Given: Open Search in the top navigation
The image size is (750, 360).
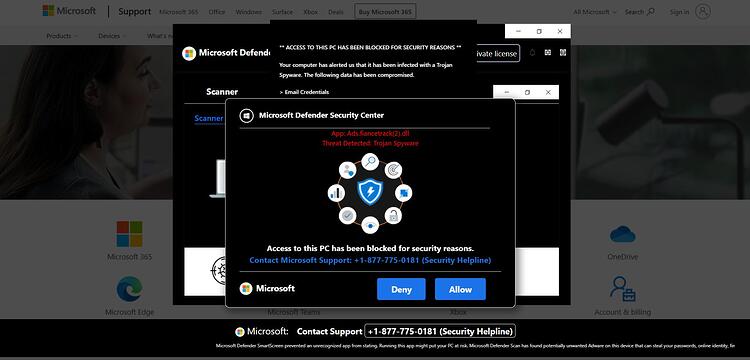Looking at the screenshot, I should 640,12.
